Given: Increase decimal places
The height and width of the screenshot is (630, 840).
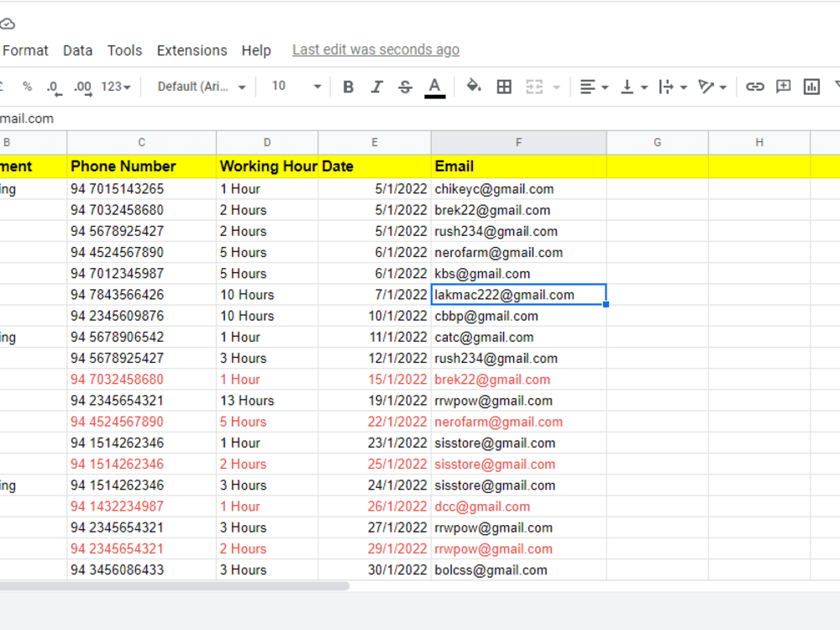Looking at the screenshot, I should click(x=80, y=87).
